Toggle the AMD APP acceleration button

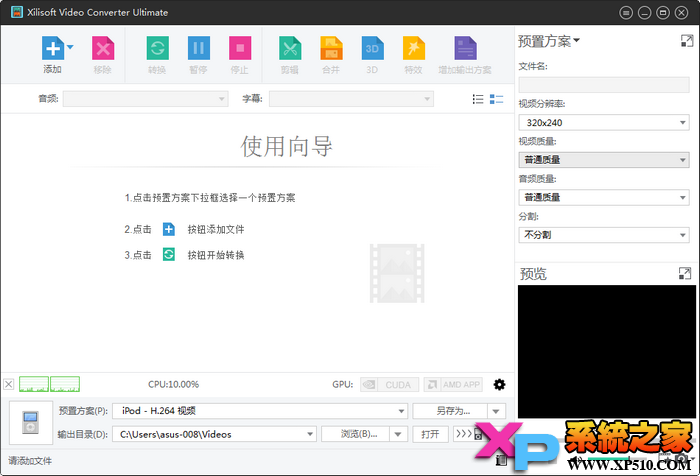coord(453,384)
